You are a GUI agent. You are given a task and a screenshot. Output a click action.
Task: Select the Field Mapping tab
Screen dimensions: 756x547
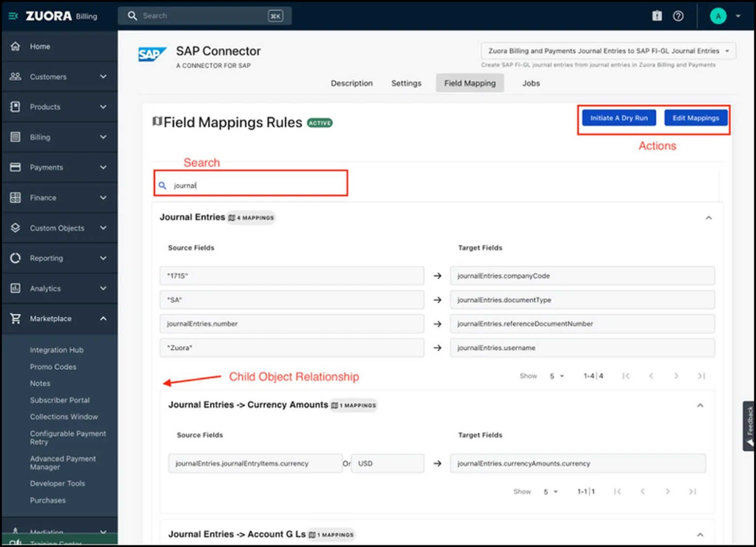(470, 83)
